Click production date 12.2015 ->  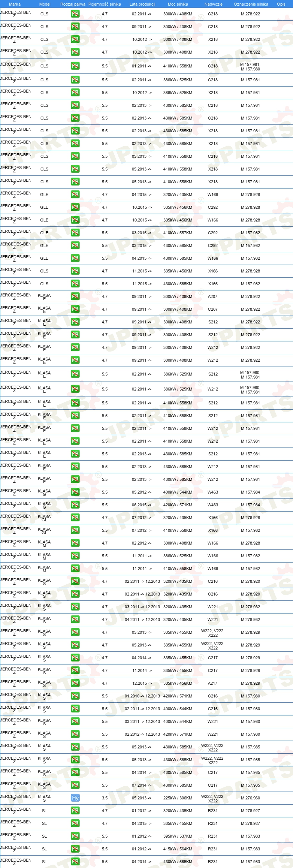pyautogui.click(x=142, y=683)
